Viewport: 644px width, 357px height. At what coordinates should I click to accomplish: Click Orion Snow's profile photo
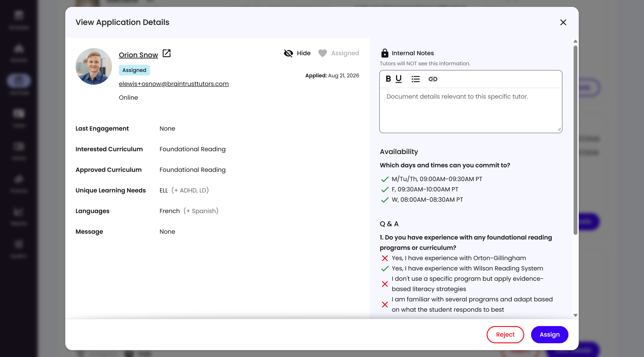pos(94,66)
